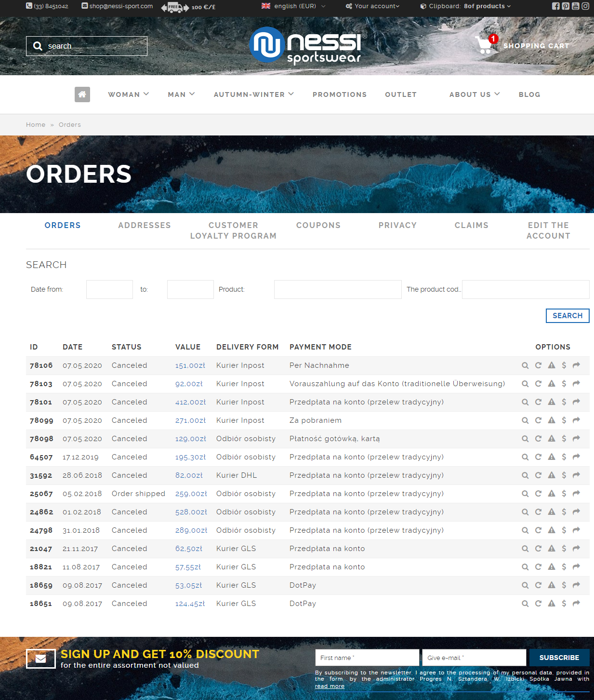Click the Facebook icon in top bar

tap(555, 6)
